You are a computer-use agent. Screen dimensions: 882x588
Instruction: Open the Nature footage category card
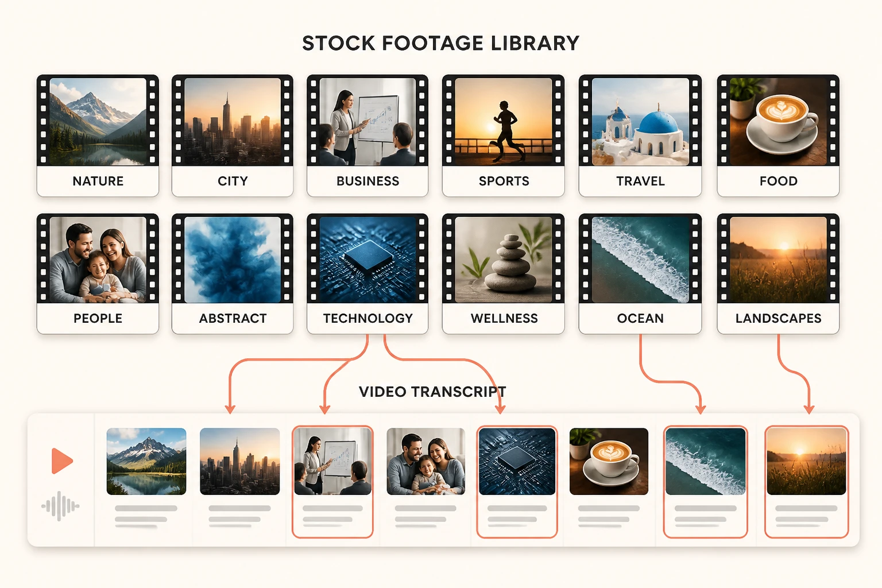[98, 136]
